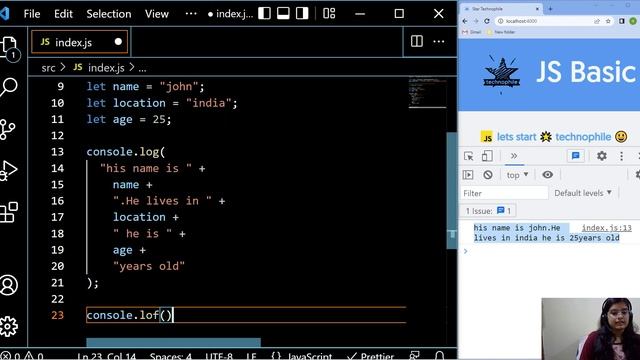Open the Extensions view

tap(9, 212)
